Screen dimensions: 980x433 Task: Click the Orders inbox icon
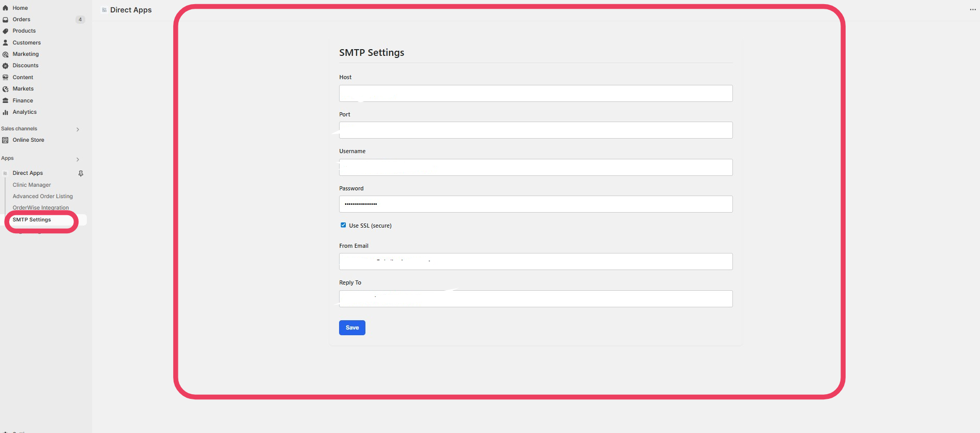5,20
